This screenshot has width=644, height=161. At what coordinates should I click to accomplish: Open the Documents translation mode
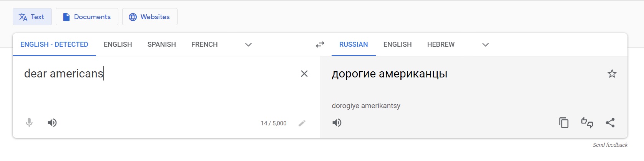tap(87, 17)
